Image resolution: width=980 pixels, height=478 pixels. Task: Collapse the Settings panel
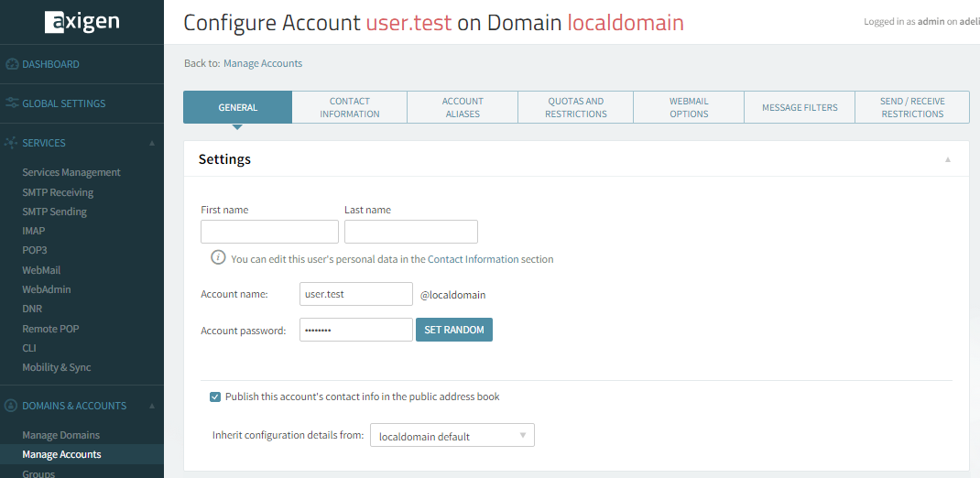[x=948, y=159]
